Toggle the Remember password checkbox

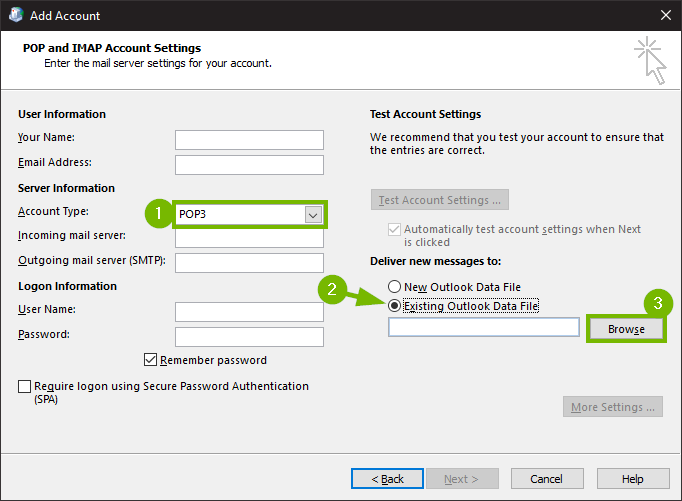[150, 360]
